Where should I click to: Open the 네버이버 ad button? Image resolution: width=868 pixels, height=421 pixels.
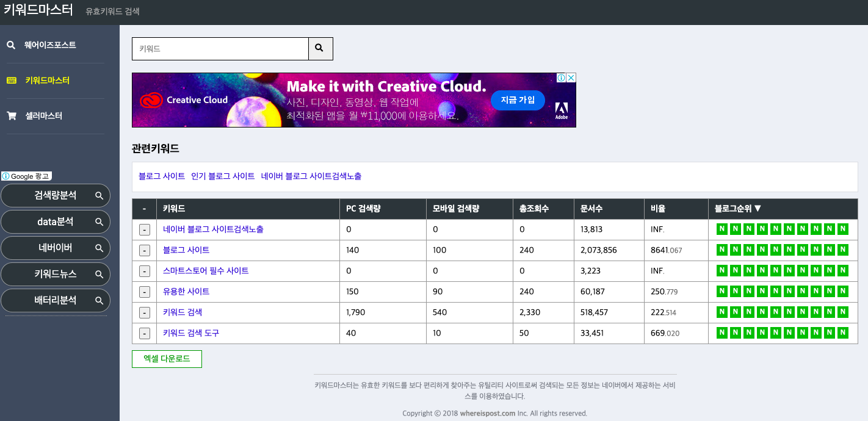point(56,248)
